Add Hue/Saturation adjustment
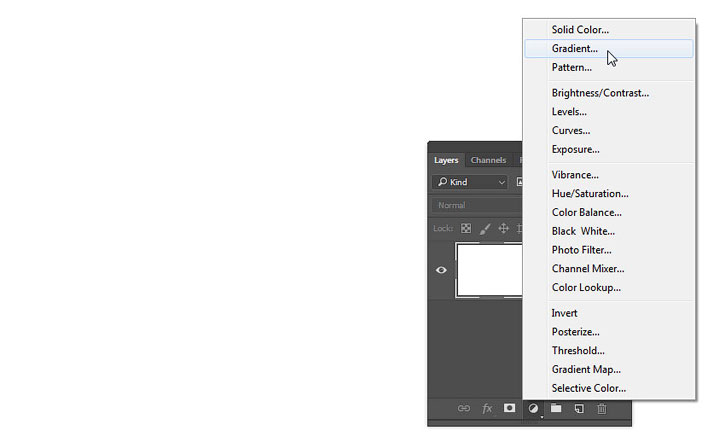The image size is (725, 448). click(609, 194)
